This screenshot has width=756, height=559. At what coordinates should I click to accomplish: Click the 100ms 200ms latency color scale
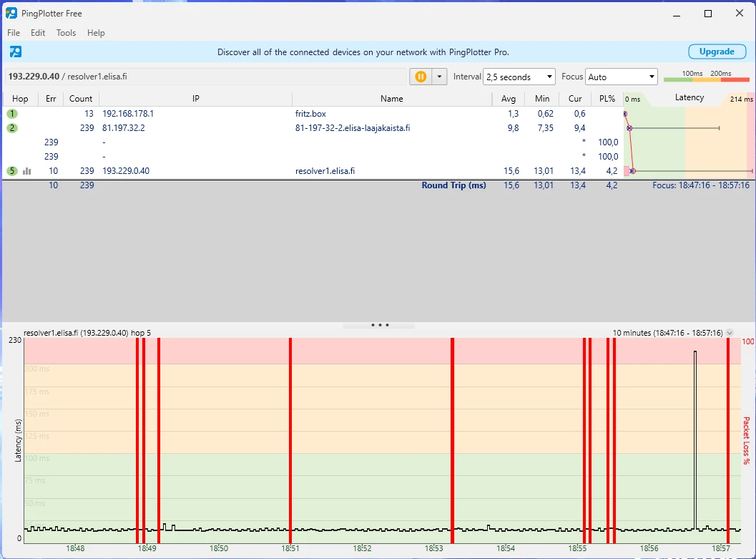pos(707,76)
